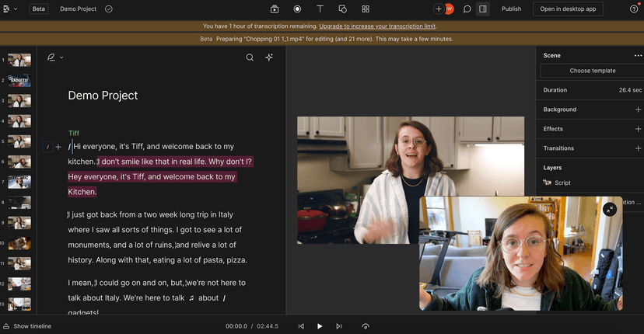The height and width of the screenshot is (334, 644).
Task: Click the AI sparkle actions icon
Action: pyautogui.click(x=269, y=57)
